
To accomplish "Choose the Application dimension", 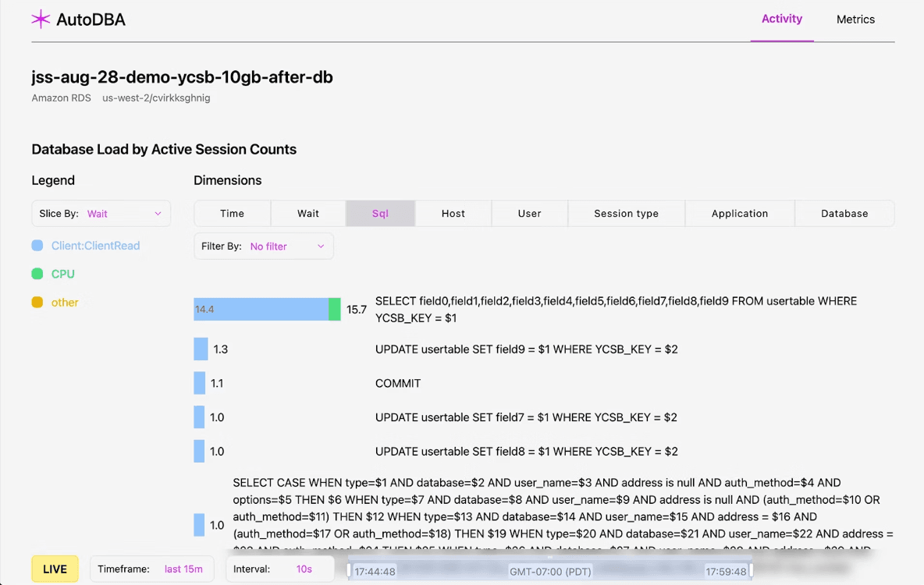I will coord(739,214).
